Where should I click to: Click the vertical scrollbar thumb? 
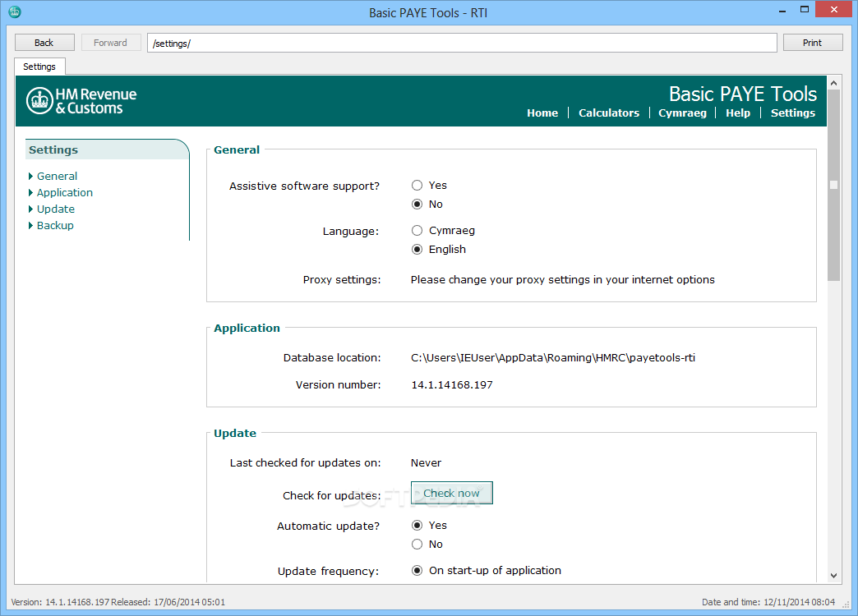(833, 185)
